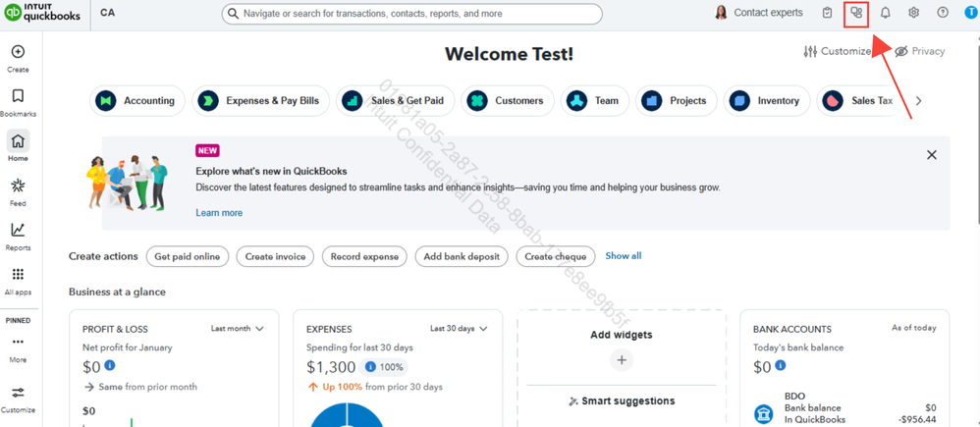This screenshot has height=427, width=980.
Task: Click the red-highlighted apps switcher icon
Action: [857, 13]
